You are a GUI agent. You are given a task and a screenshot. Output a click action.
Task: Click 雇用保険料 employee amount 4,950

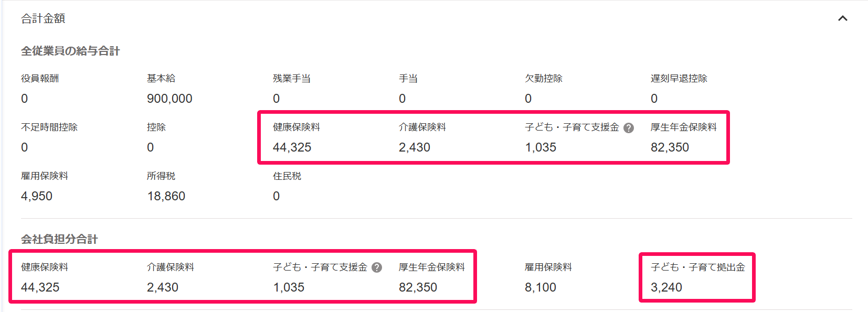coord(37,196)
